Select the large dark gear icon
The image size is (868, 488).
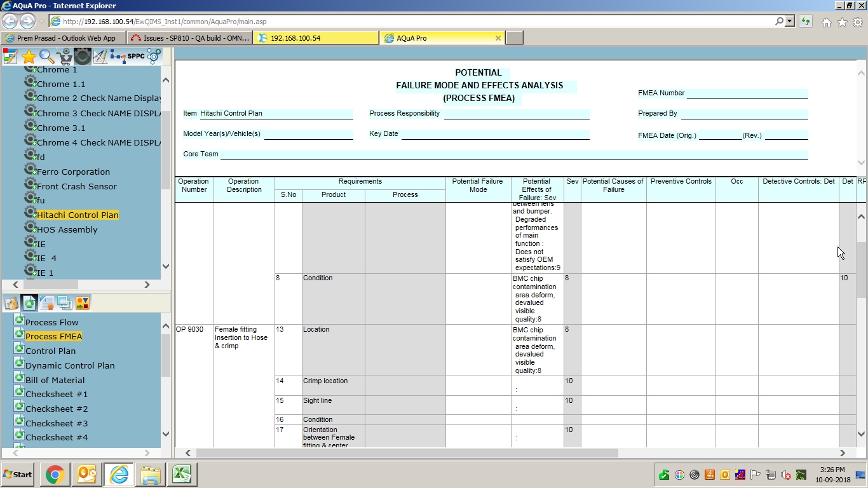point(82,57)
